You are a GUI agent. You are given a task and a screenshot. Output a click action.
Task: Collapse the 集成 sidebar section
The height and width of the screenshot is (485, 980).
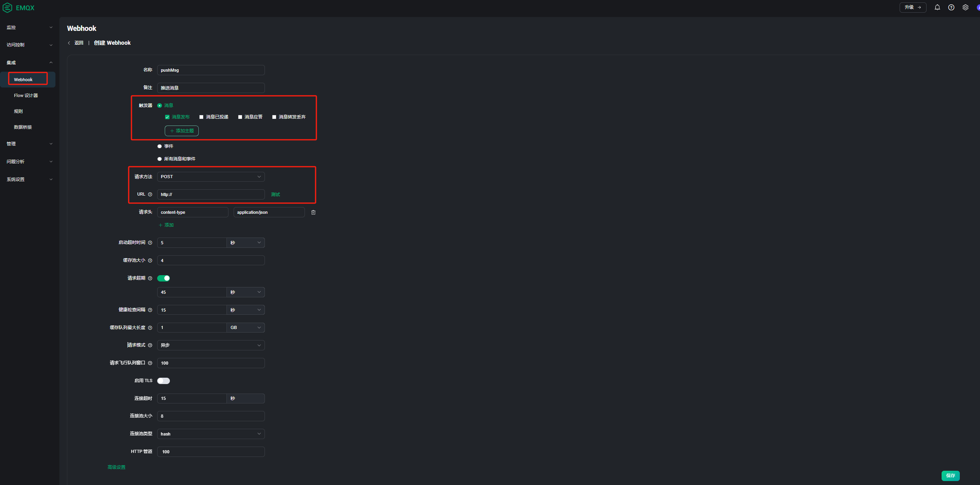[51, 62]
